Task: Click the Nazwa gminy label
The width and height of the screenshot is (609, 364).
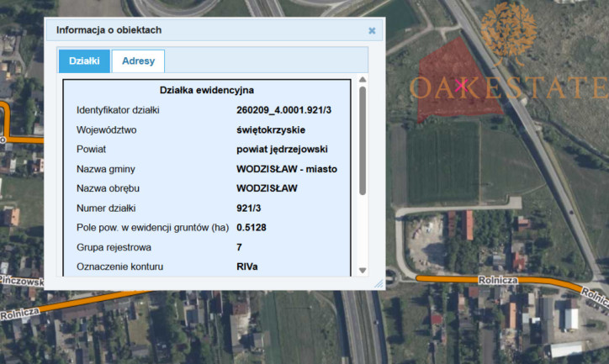Action: pos(106,169)
